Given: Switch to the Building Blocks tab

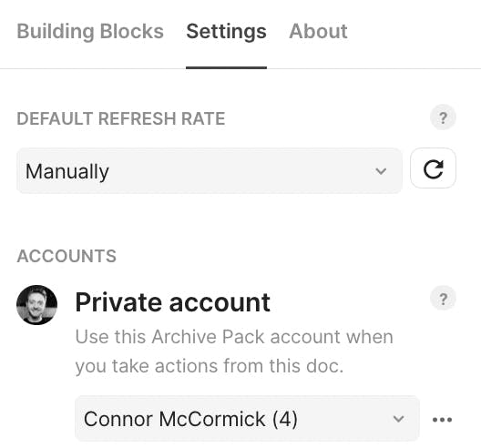Looking at the screenshot, I should 90,31.
